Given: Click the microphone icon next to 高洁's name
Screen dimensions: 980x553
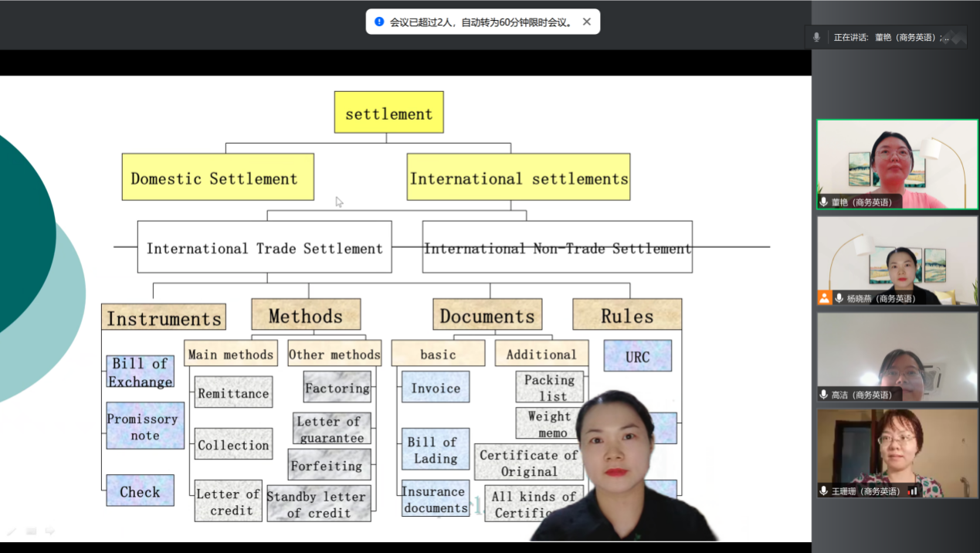Looking at the screenshot, I should [x=825, y=395].
